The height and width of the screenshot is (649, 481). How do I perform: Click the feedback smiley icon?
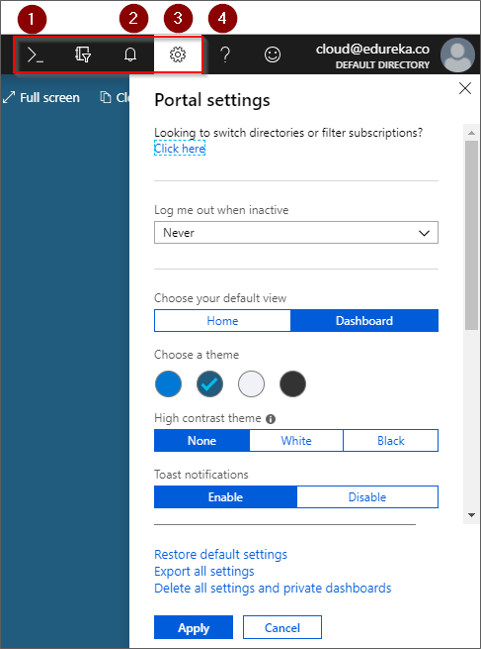pyautogui.click(x=272, y=55)
